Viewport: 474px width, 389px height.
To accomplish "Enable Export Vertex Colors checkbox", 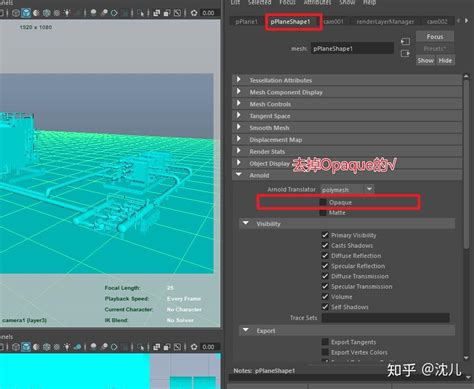I will (325, 352).
